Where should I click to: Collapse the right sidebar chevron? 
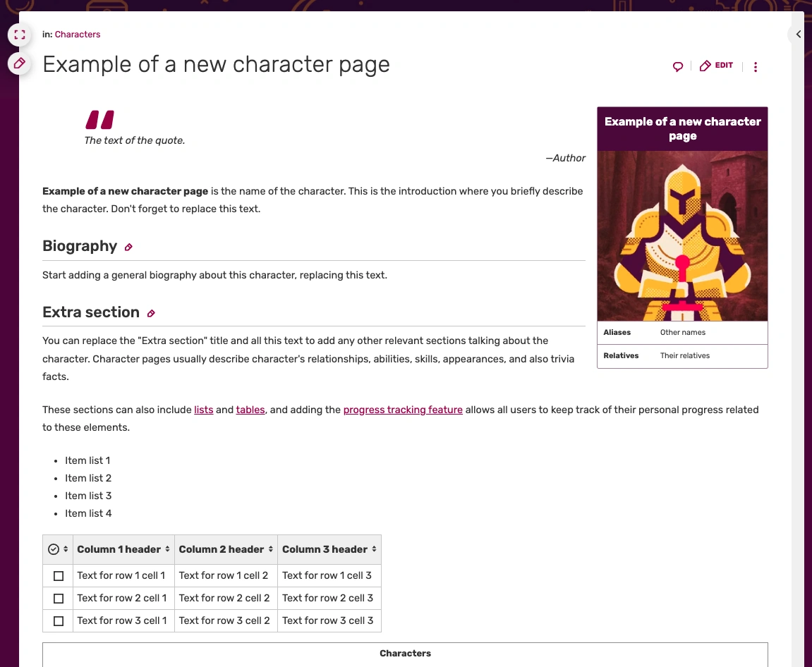tap(798, 34)
